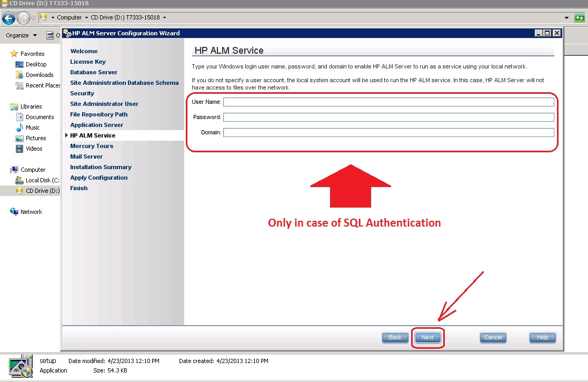Click the CD drive icon in Explorer title bar
Viewport: 588px width, 382px height.
5,3
